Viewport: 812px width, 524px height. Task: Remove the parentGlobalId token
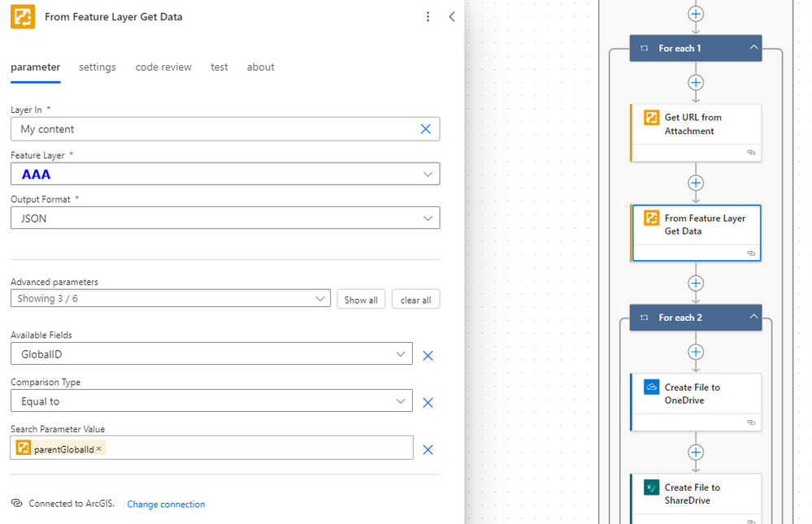[99, 448]
